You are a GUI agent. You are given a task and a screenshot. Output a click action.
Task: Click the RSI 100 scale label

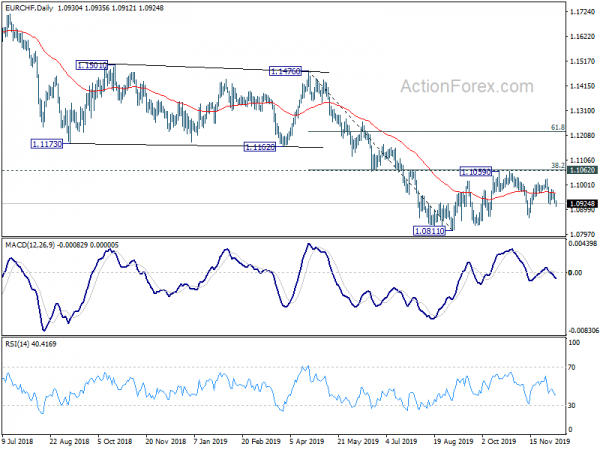pos(574,342)
